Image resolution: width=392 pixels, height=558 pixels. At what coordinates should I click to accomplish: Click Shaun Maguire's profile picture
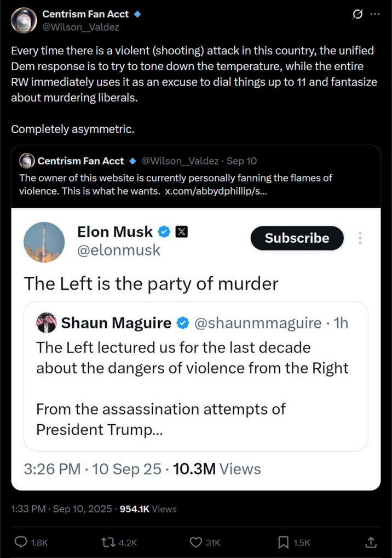[x=47, y=323]
